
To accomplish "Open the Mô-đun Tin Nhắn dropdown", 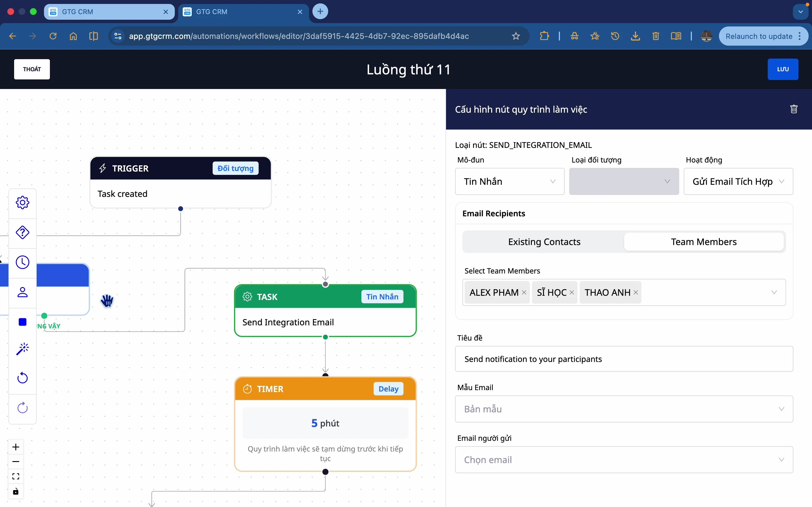I will (509, 181).
